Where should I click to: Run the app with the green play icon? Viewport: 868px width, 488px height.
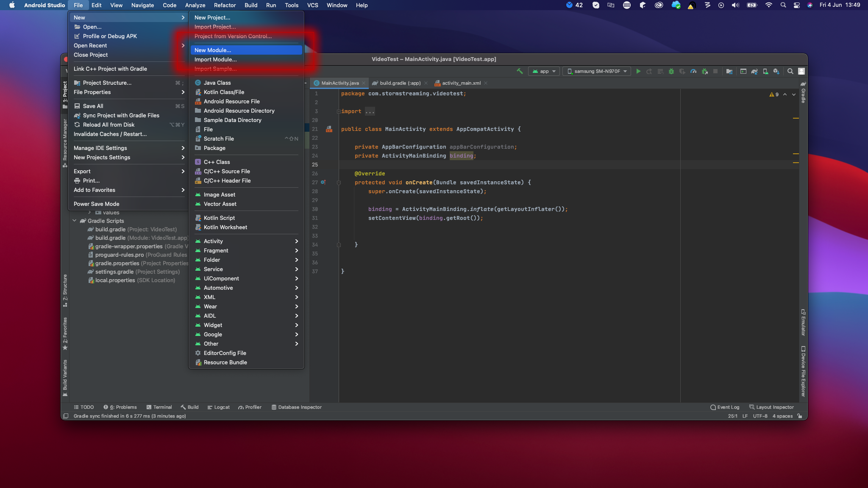coord(638,71)
